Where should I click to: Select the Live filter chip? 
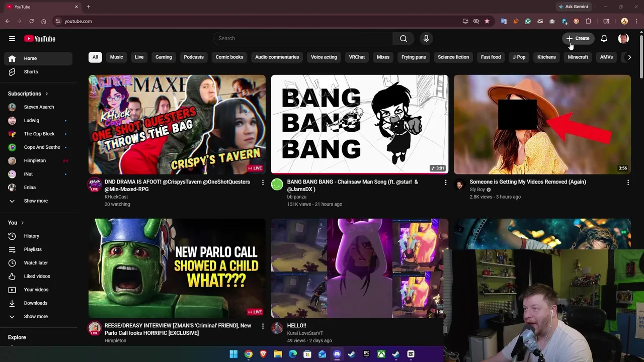point(139,57)
